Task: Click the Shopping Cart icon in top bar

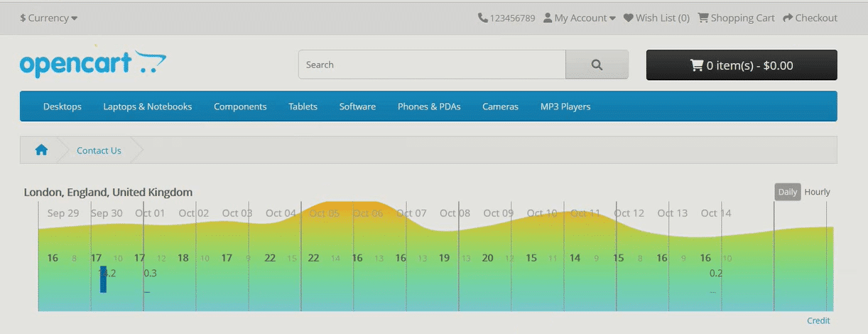Action: (x=703, y=18)
